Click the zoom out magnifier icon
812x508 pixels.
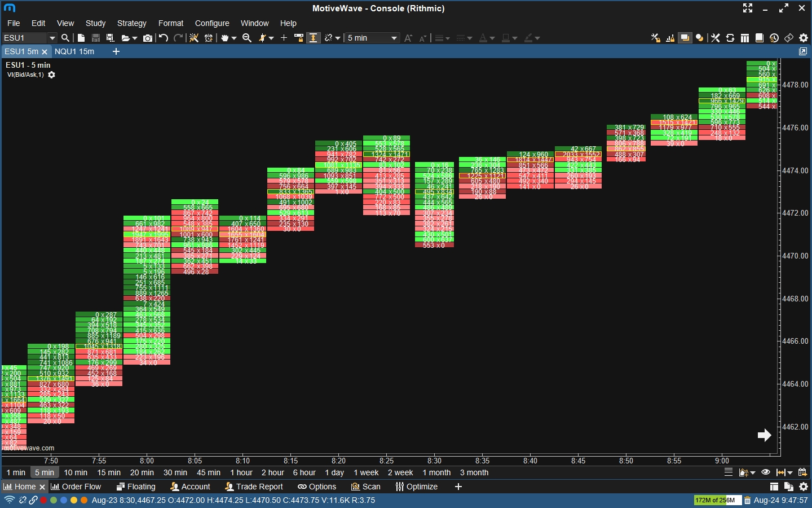point(247,38)
